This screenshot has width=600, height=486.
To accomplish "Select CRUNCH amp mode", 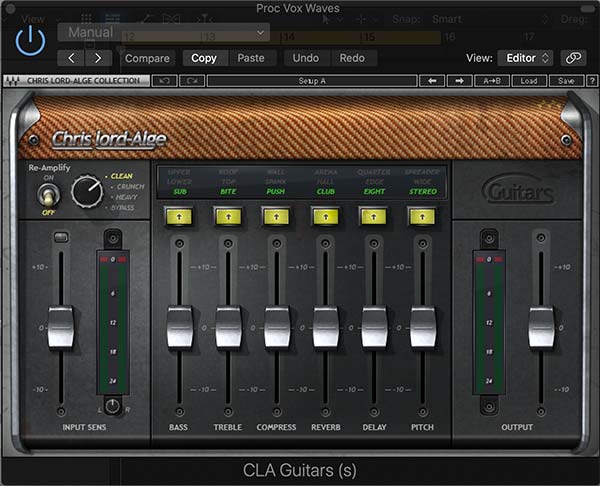I will [x=130, y=187].
